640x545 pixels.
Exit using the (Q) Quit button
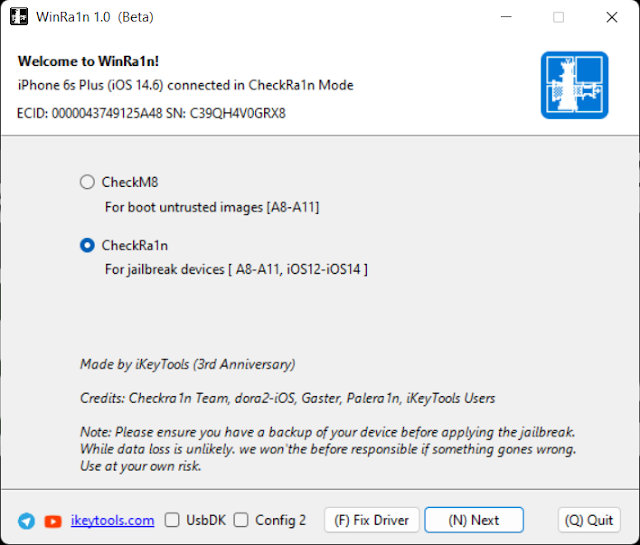pos(589,520)
